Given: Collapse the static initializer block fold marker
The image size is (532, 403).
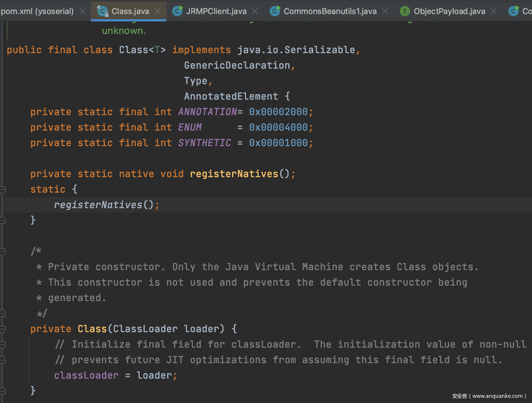Looking at the screenshot, I should coord(3,190).
